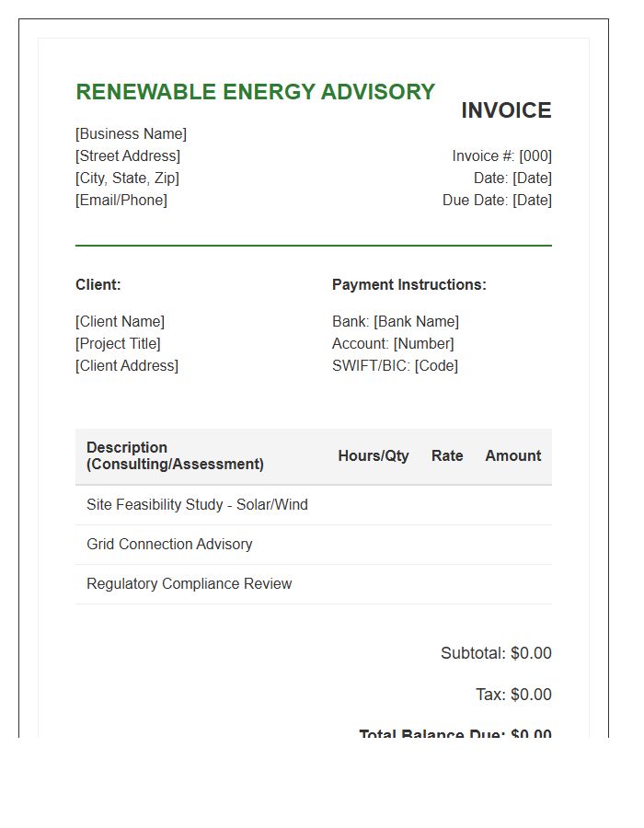Click the [Business Name] placeholder

131,134
